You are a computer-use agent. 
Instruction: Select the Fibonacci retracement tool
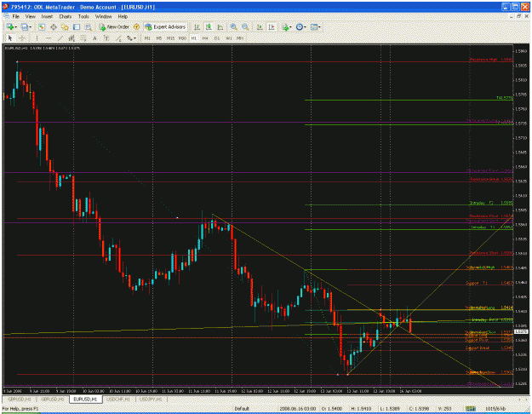[83, 38]
